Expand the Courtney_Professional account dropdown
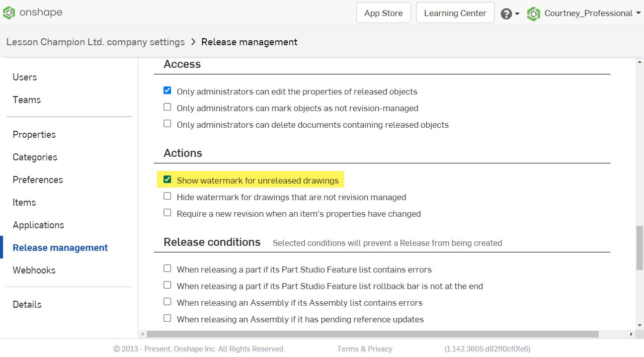 [638, 14]
